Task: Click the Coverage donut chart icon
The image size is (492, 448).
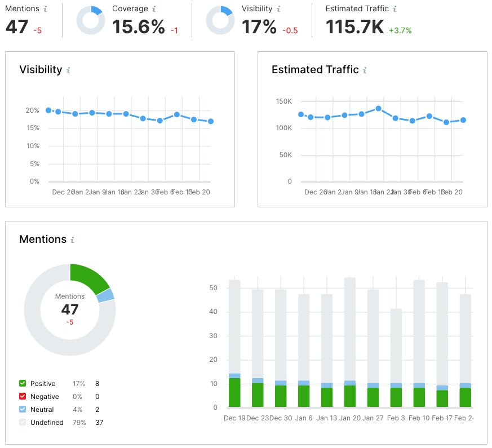Action: (x=90, y=21)
